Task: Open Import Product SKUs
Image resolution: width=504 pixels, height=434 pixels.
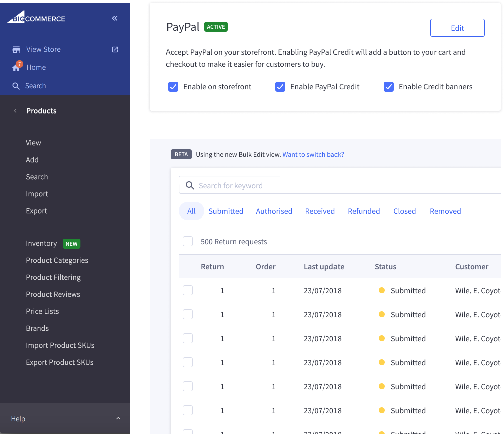Action: [x=60, y=345]
